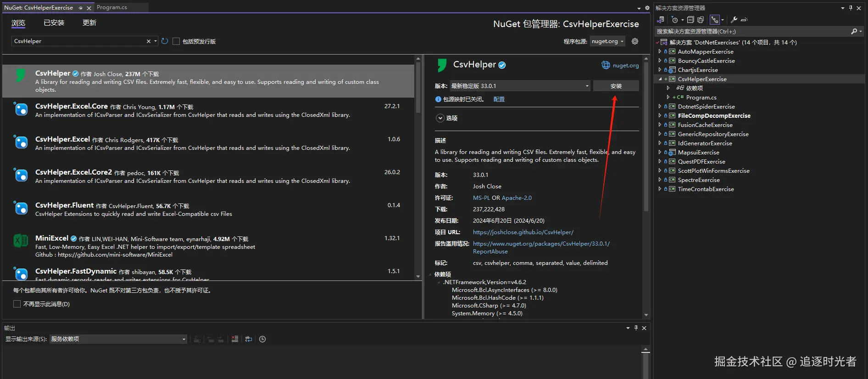Pin the Solution Explorer panel

coord(851,8)
